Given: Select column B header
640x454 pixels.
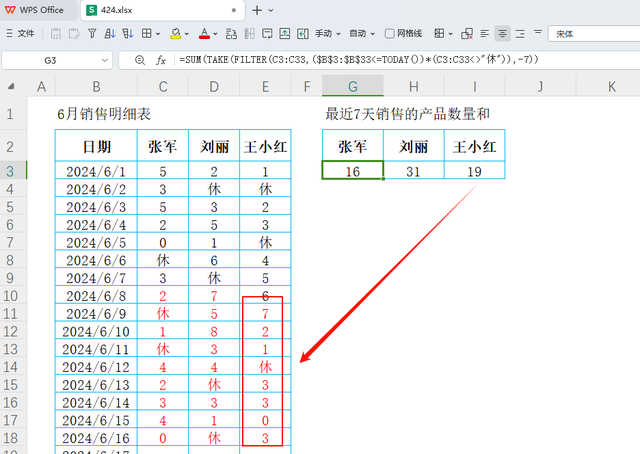Looking at the screenshot, I should coord(96,87).
